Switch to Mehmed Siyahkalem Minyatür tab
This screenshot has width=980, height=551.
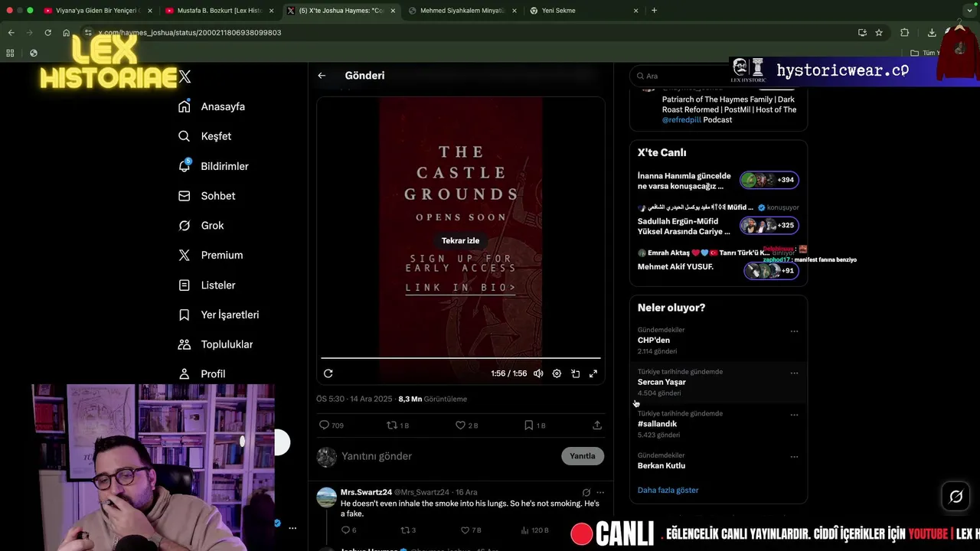pyautogui.click(x=462, y=11)
